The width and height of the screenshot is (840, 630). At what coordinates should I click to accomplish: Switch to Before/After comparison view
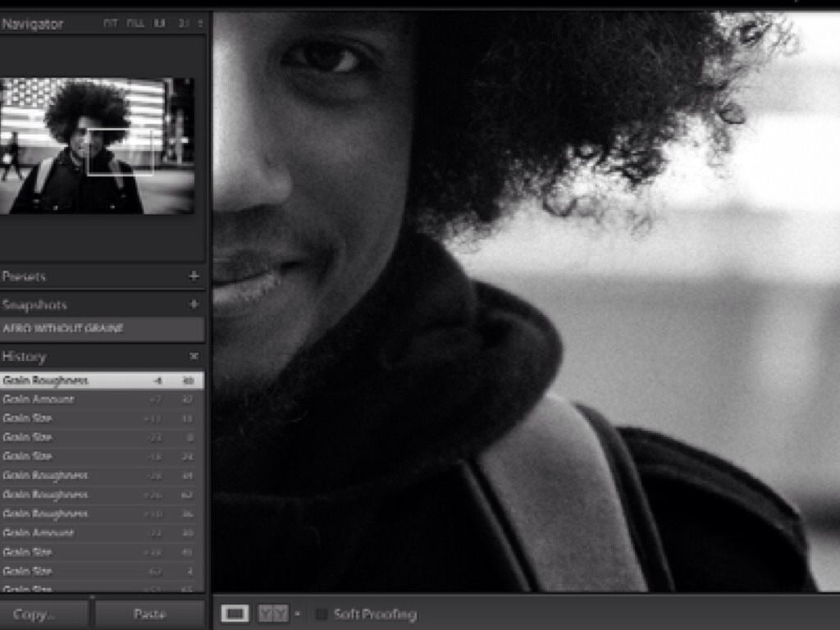click(273, 614)
